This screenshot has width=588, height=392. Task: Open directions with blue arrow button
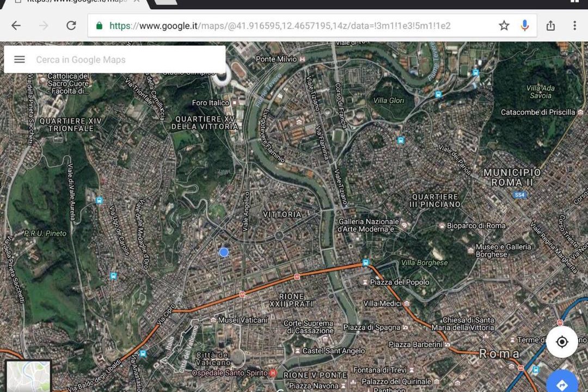pyautogui.click(x=562, y=383)
